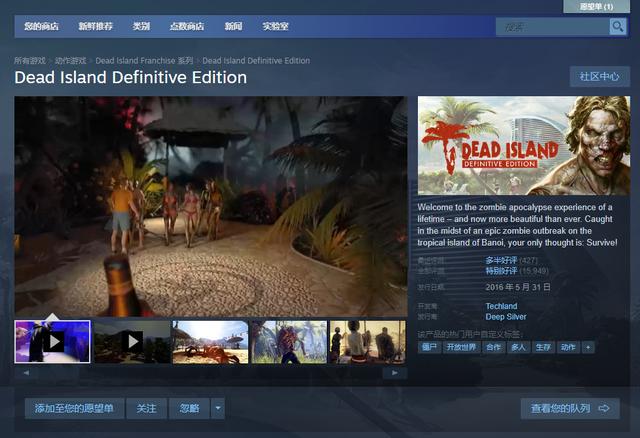Image resolution: width=640 pixels, height=438 pixels.
Task: Select the 合作 tag
Action: coord(493,347)
